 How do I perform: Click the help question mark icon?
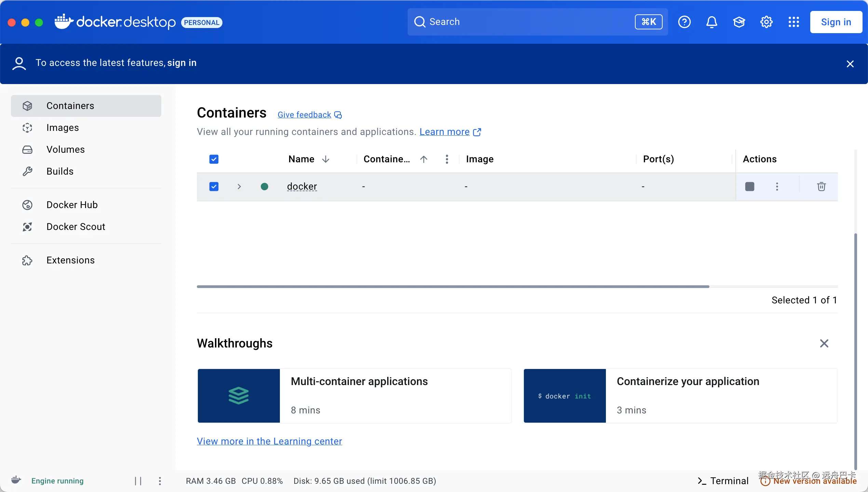[684, 22]
